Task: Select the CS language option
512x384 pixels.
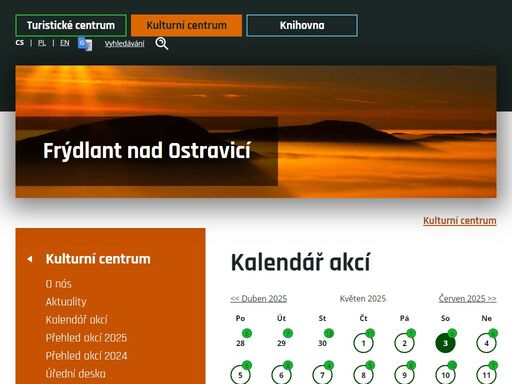Action: 20,43
